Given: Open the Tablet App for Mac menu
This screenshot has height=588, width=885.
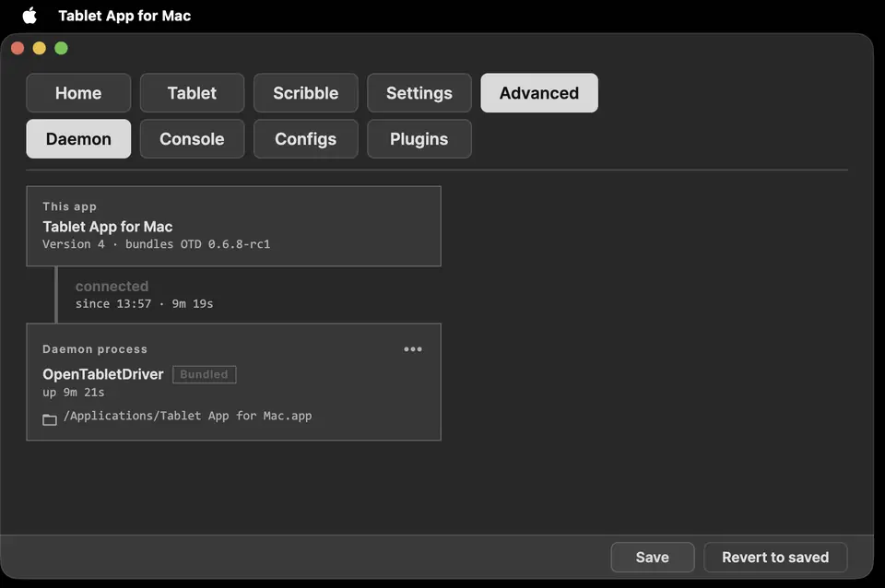Looking at the screenshot, I should (124, 16).
